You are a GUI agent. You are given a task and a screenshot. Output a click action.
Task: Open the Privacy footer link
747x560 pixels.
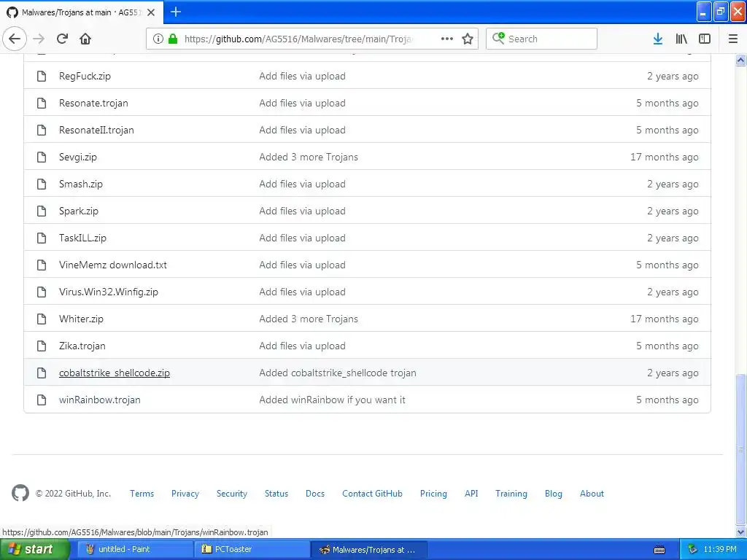point(185,494)
